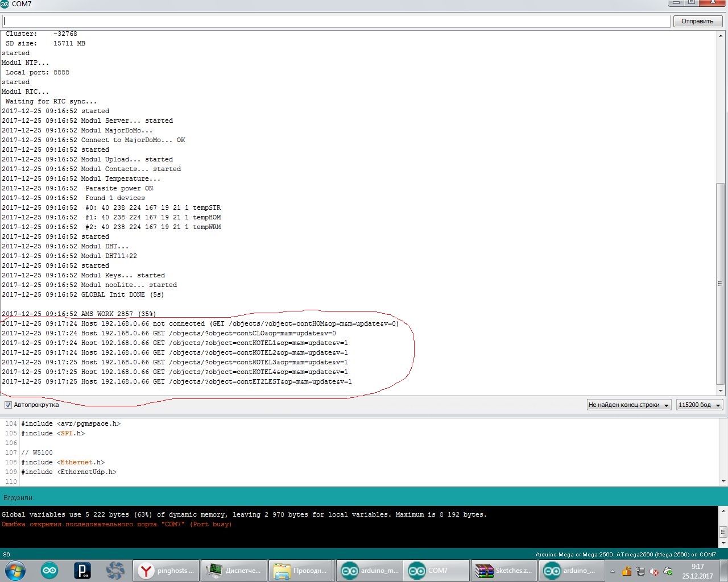Click the muted volume tray icon
Viewport: 728px width, 582px height.
click(654, 571)
